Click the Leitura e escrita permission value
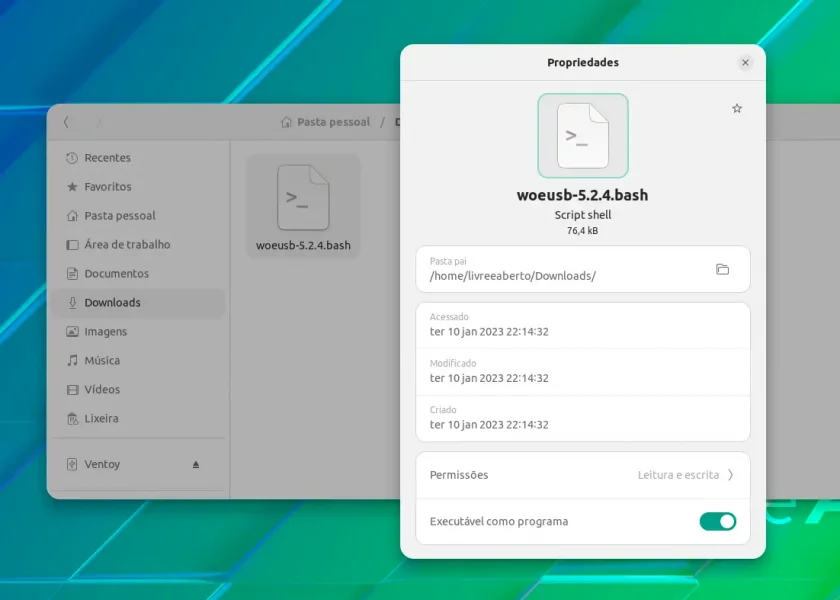Viewport: 840px width, 600px height. click(678, 475)
